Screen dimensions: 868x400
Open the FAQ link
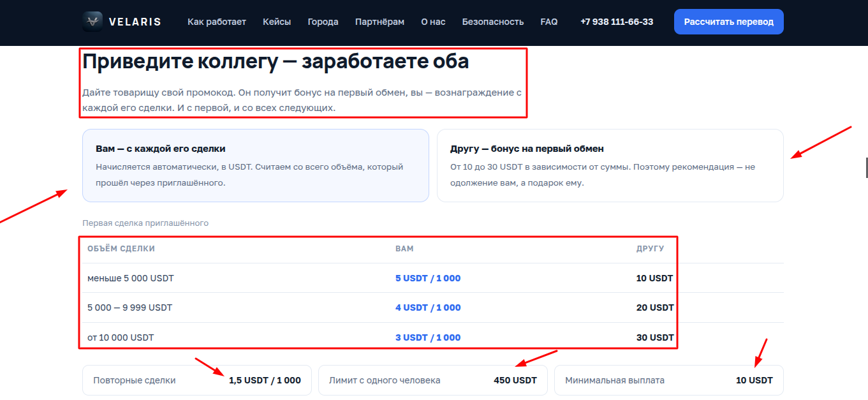[x=548, y=22]
